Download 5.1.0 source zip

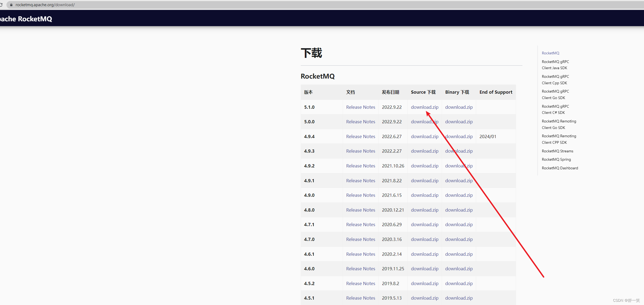424,107
